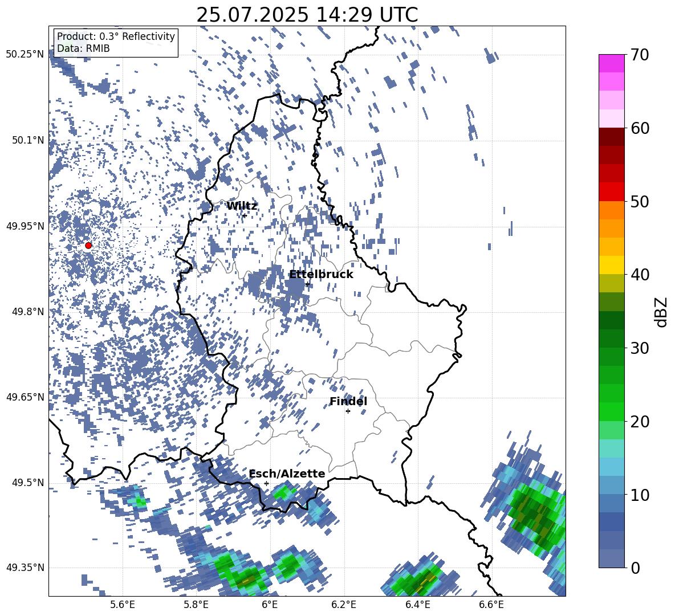Click the 50 value on colorbar
675x616 pixels.
(x=640, y=201)
